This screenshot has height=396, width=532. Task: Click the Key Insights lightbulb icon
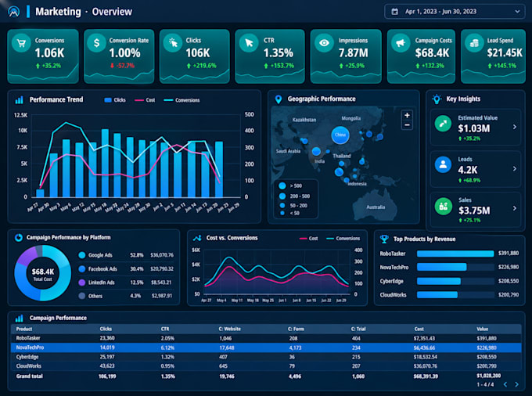[437, 99]
